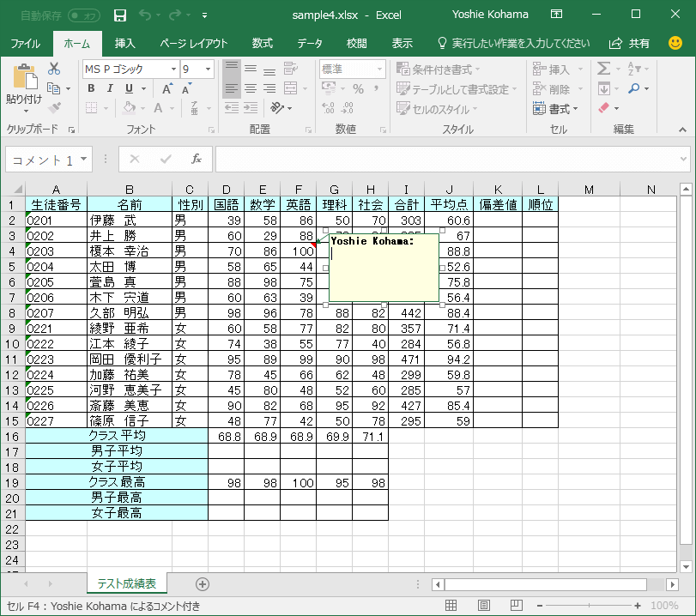Toggle the AutoSave (自動保存) switch
Image resolution: width=696 pixels, height=616 pixels.
pyautogui.click(x=84, y=16)
